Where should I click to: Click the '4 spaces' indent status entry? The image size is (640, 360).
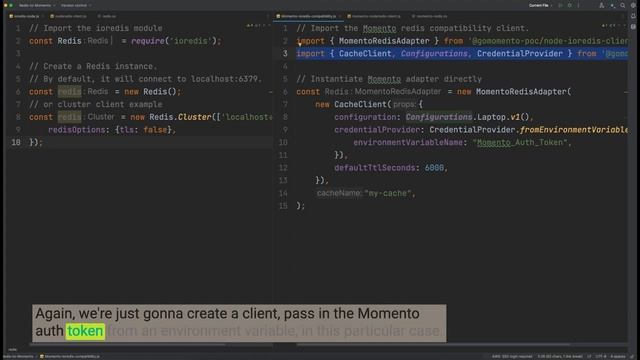point(618,356)
